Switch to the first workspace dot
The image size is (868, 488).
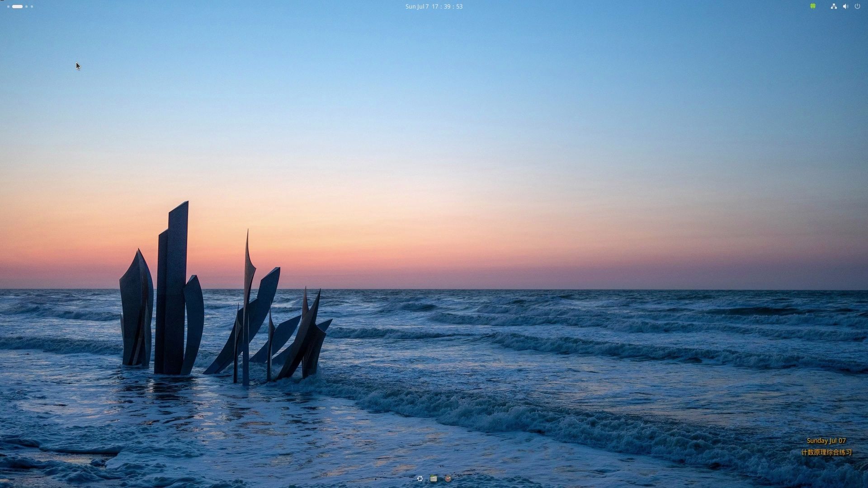click(x=8, y=7)
